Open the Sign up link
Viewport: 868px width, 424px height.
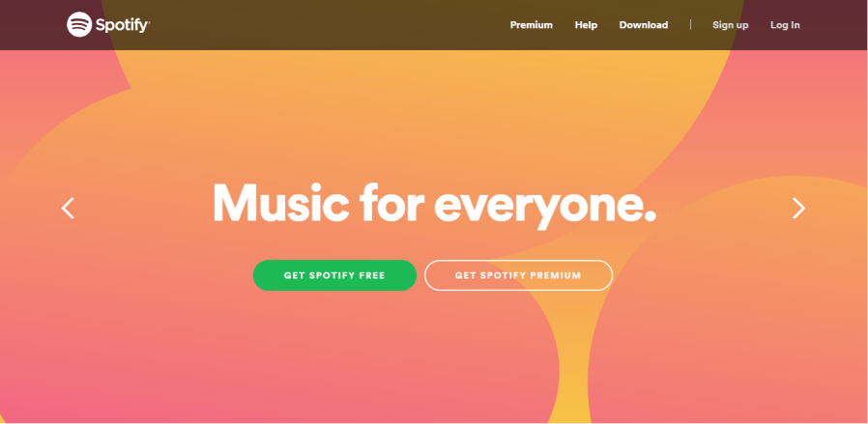(730, 25)
